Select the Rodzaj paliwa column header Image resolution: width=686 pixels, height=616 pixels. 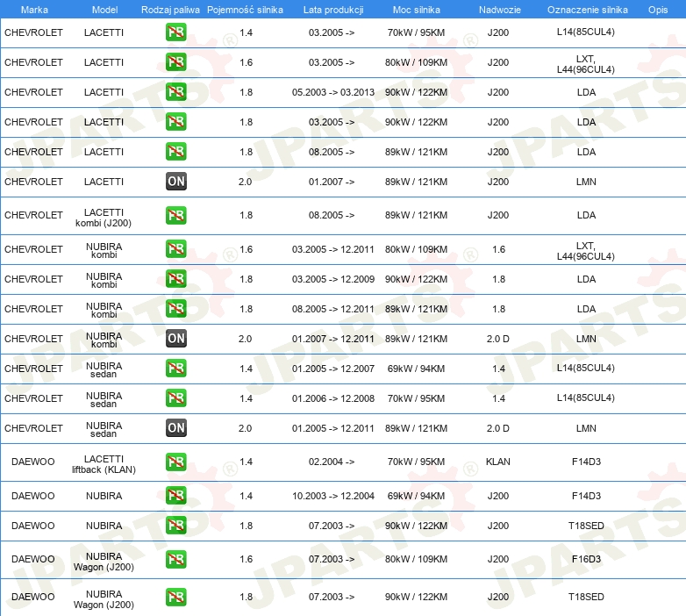click(x=170, y=9)
